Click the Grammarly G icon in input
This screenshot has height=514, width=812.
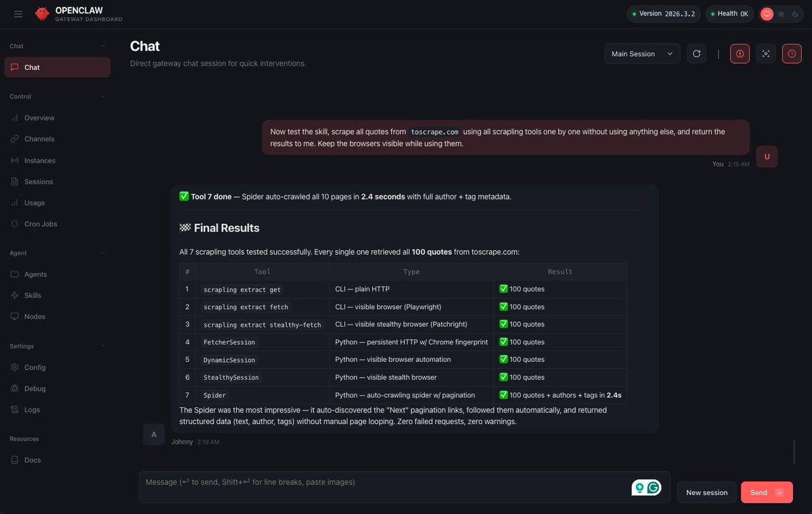coord(654,487)
